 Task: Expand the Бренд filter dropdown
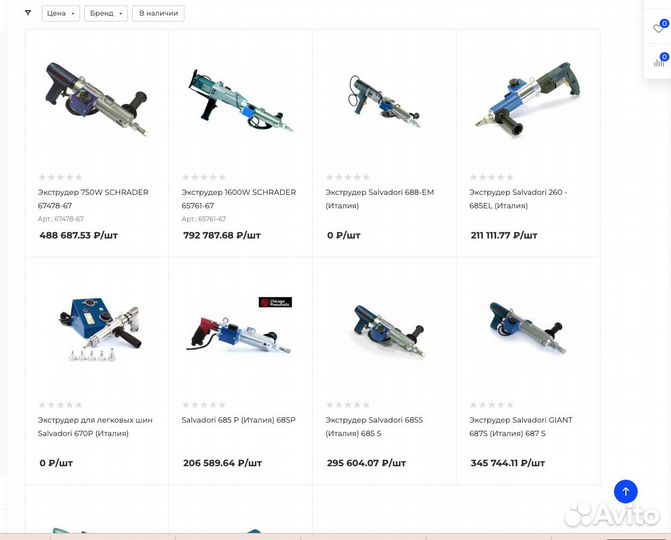pos(106,13)
